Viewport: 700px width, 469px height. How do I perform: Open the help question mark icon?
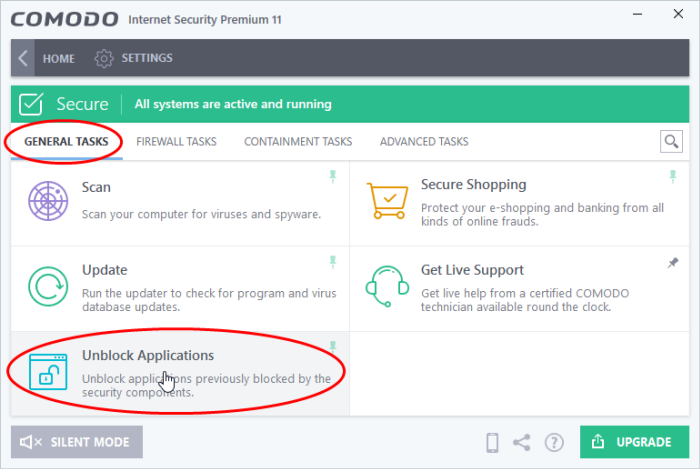click(x=554, y=443)
